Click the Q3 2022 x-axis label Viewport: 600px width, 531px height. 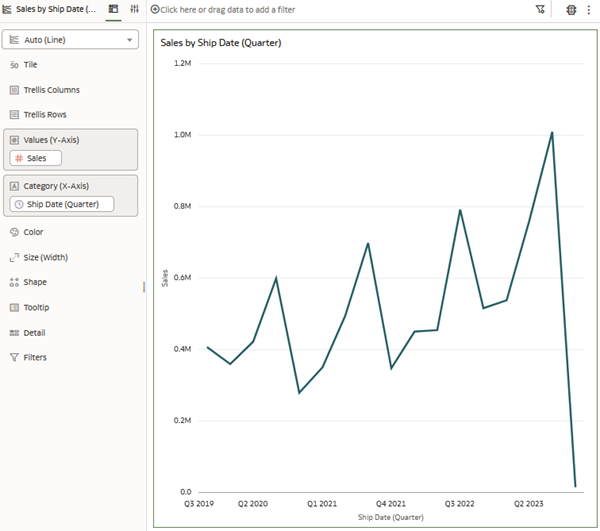click(460, 504)
